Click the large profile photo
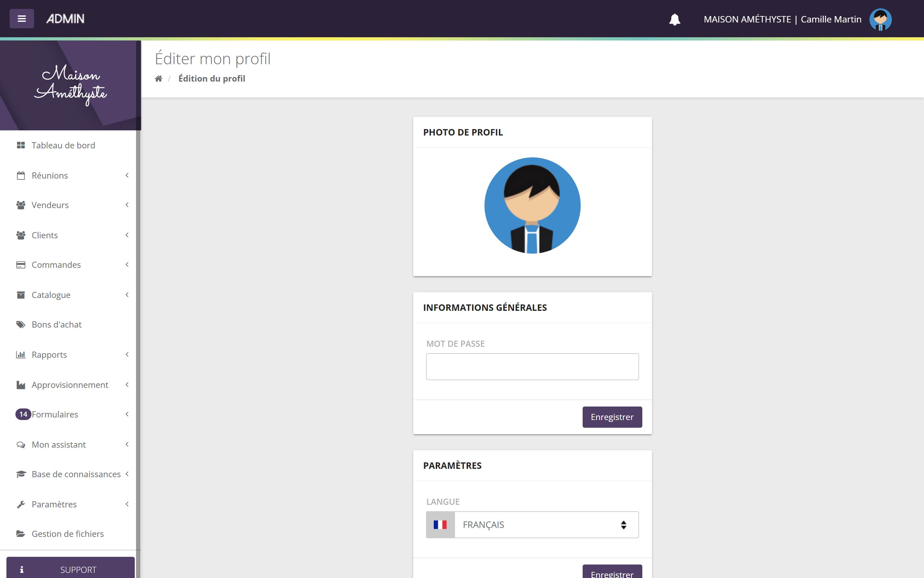The width and height of the screenshot is (924, 578). click(532, 206)
